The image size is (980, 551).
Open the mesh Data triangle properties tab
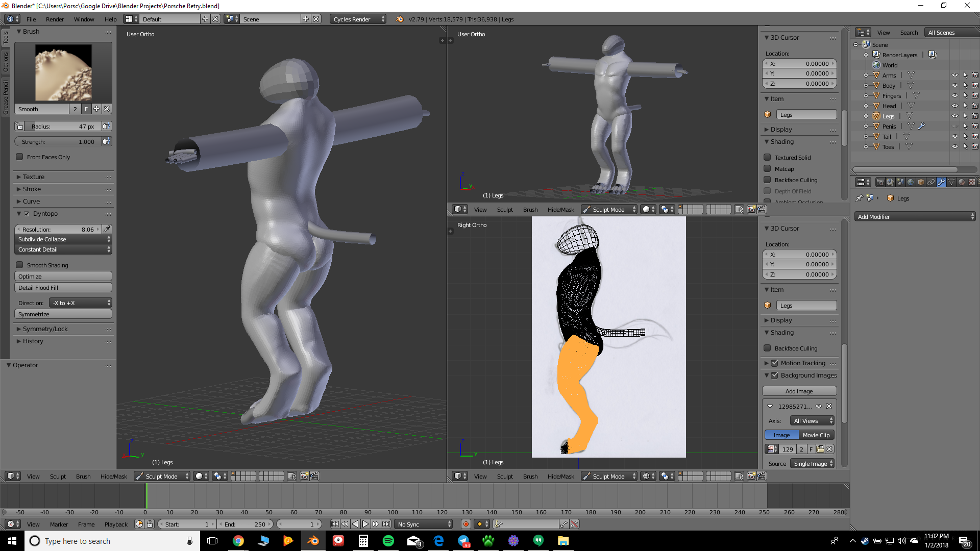(951, 182)
